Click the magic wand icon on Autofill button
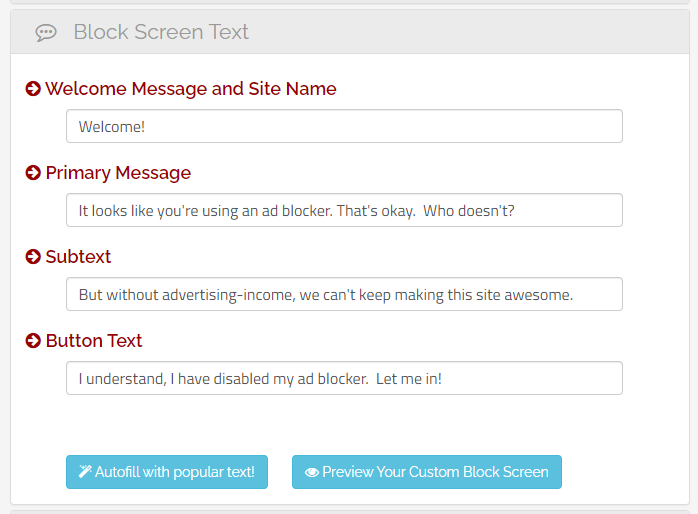698x514 pixels. point(85,471)
